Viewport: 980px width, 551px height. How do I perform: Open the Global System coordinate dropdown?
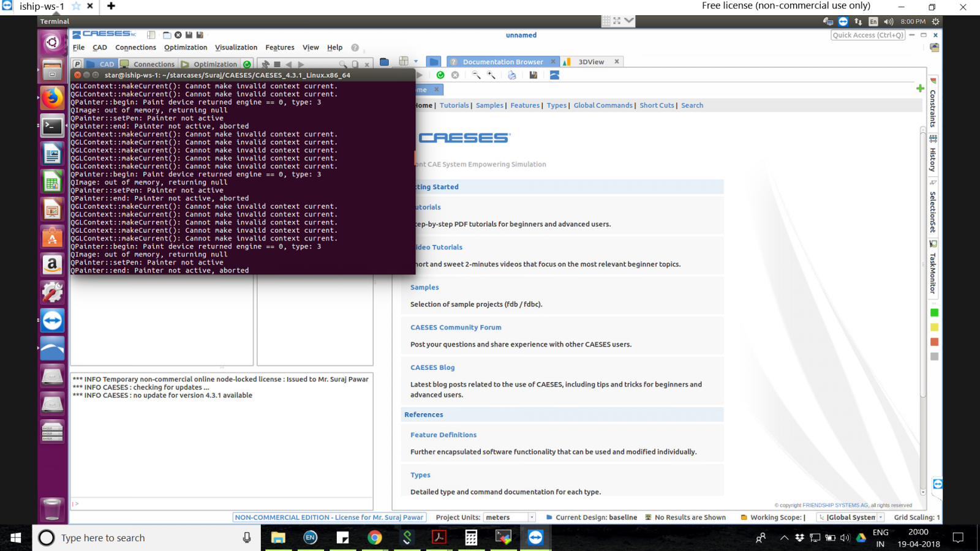851,517
